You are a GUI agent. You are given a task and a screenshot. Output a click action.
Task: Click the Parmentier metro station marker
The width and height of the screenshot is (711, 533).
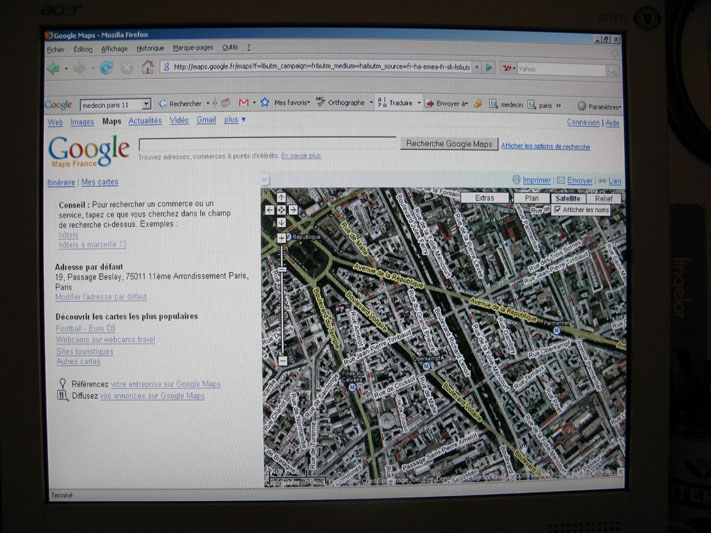point(557,331)
